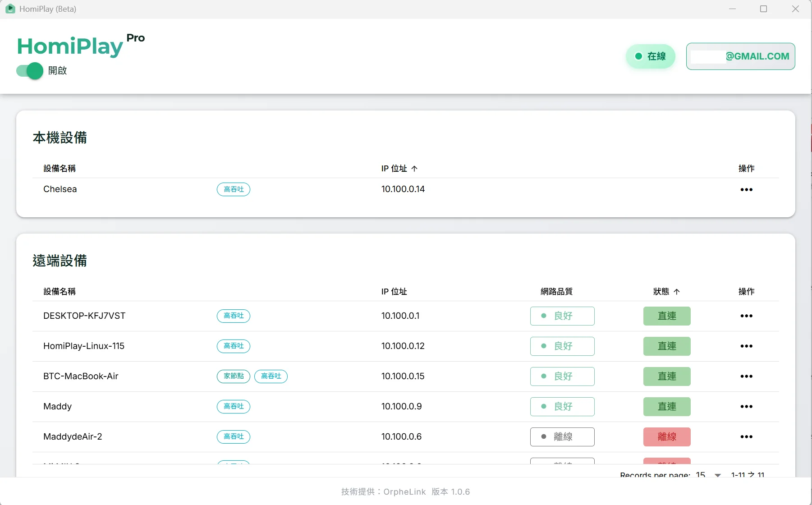The width and height of the screenshot is (812, 505).
Task: Open actions menu for MaddydeAir-2
Action: (x=746, y=437)
